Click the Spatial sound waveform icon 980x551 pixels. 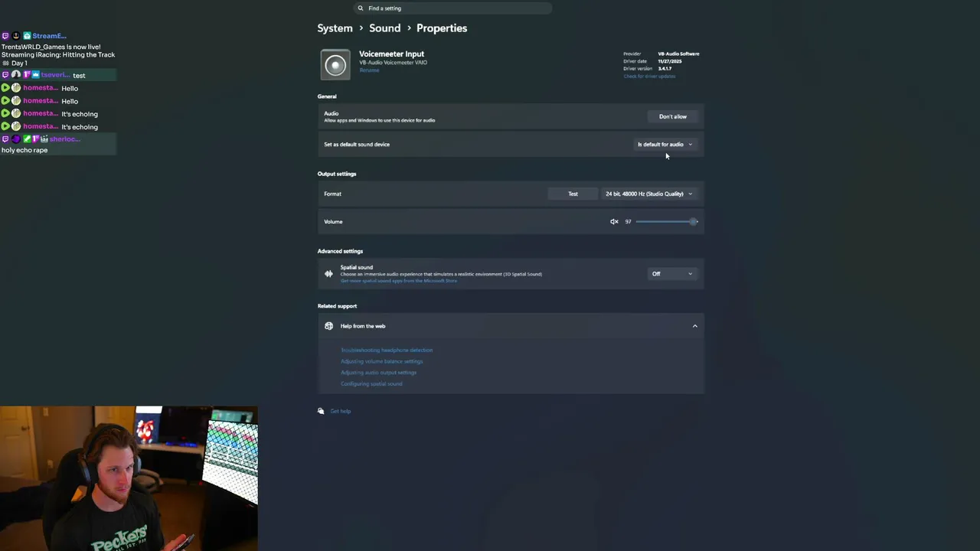pyautogui.click(x=328, y=274)
